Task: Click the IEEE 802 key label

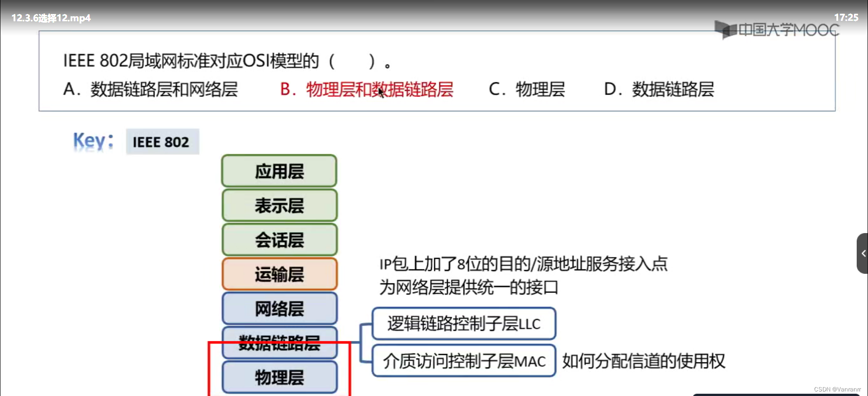Action: 162,142
